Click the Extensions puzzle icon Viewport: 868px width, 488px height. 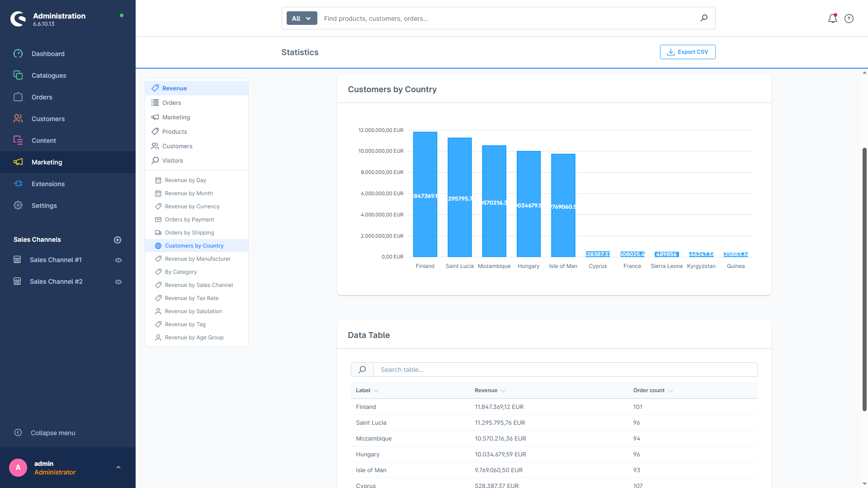[18, 183]
